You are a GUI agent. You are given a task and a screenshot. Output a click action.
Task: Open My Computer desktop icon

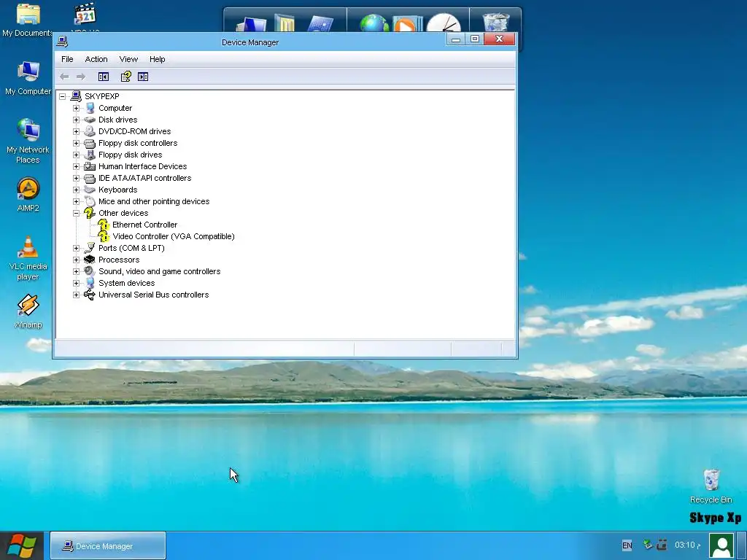click(28, 78)
